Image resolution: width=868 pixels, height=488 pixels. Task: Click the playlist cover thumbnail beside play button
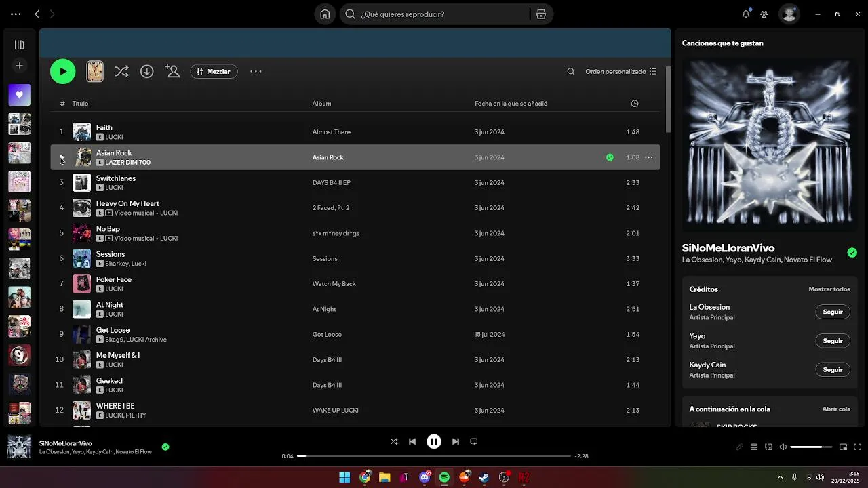click(x=95, y=71)
